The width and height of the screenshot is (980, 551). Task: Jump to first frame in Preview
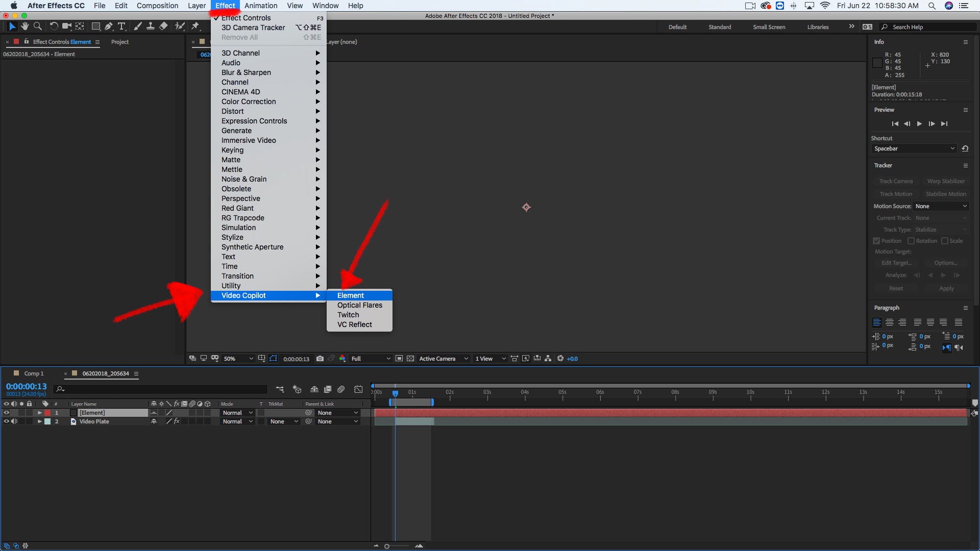tap(895, 123)
